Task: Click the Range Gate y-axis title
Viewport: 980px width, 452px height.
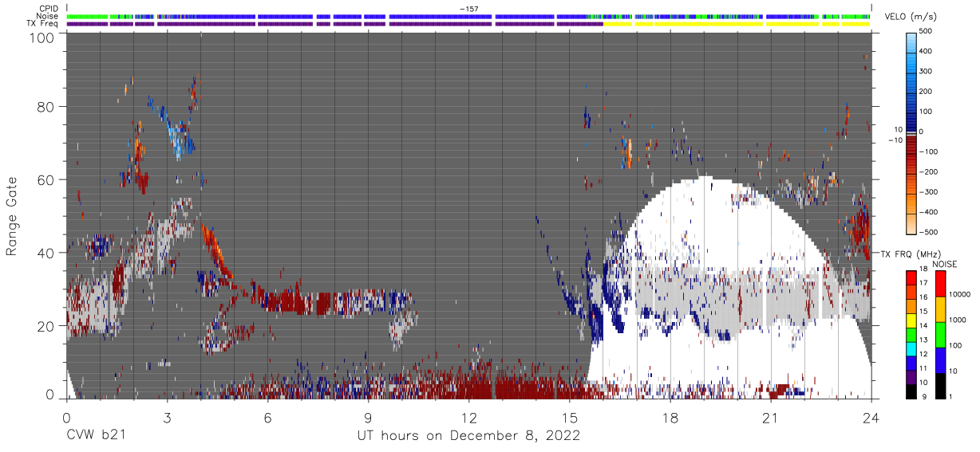Action: [x=12, y=215]
